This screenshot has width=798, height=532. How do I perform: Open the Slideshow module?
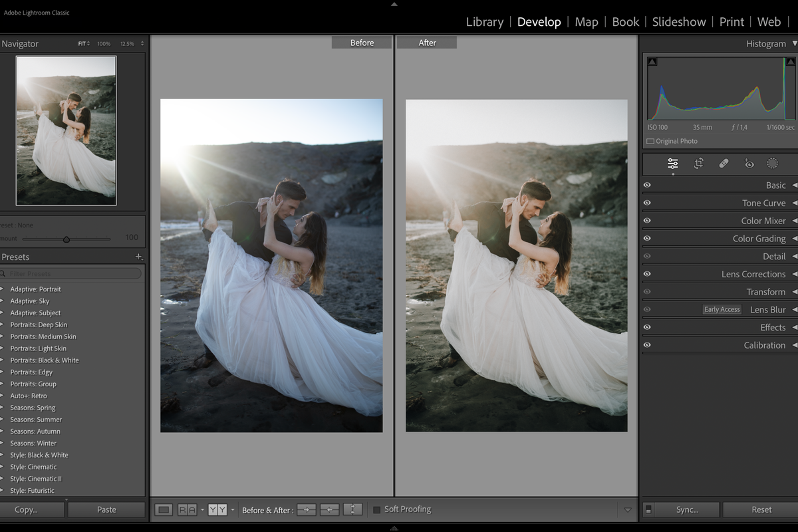click(678, 22)
